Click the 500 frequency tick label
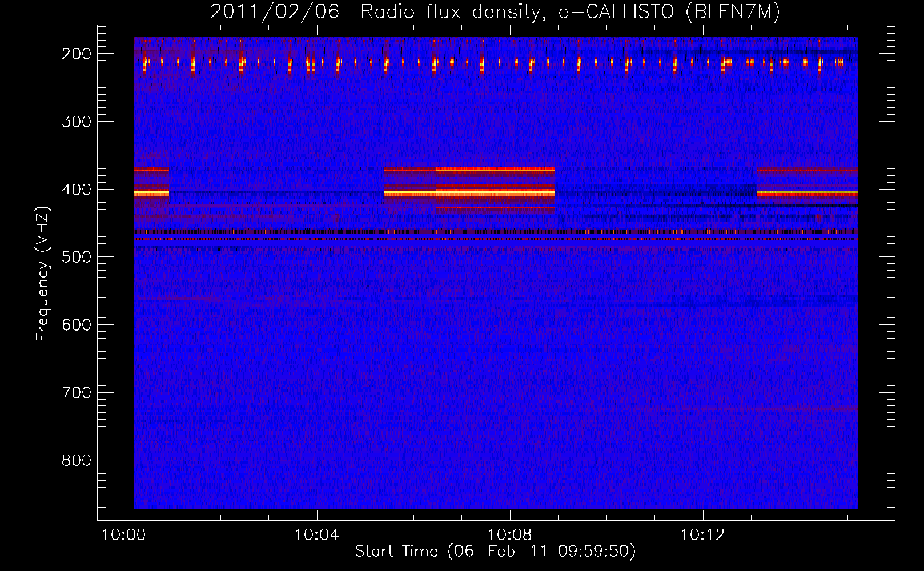The image size is (924, 571). [x=77, y=257]
